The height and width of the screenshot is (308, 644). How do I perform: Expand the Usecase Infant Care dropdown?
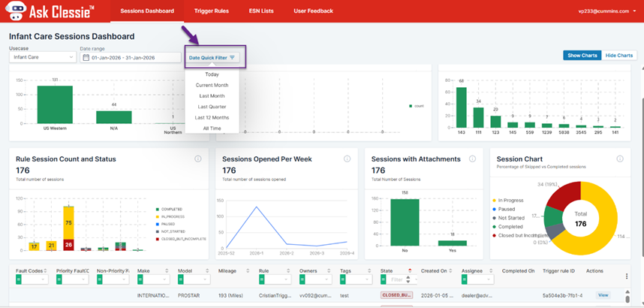(x=42, y=57)
